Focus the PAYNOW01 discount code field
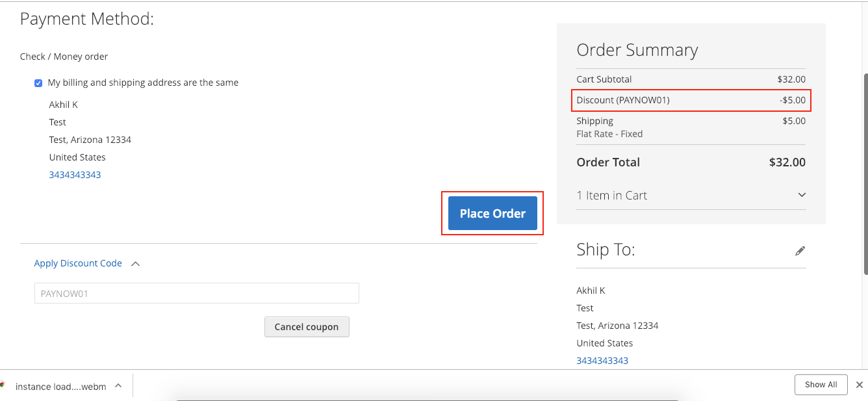This screenshot has height=401, width=868. point(196,293)
